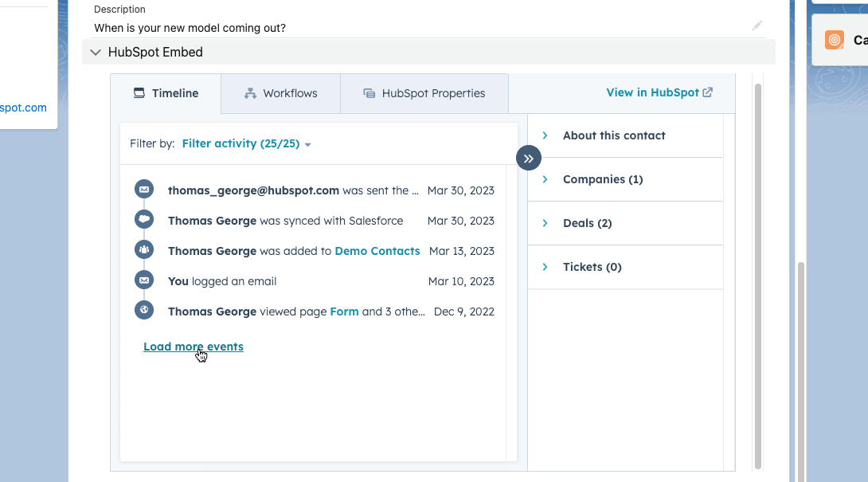Click 'You logged an email' entry
The height and width of the screenshot is (482, 868).
[x=222, y=281]
